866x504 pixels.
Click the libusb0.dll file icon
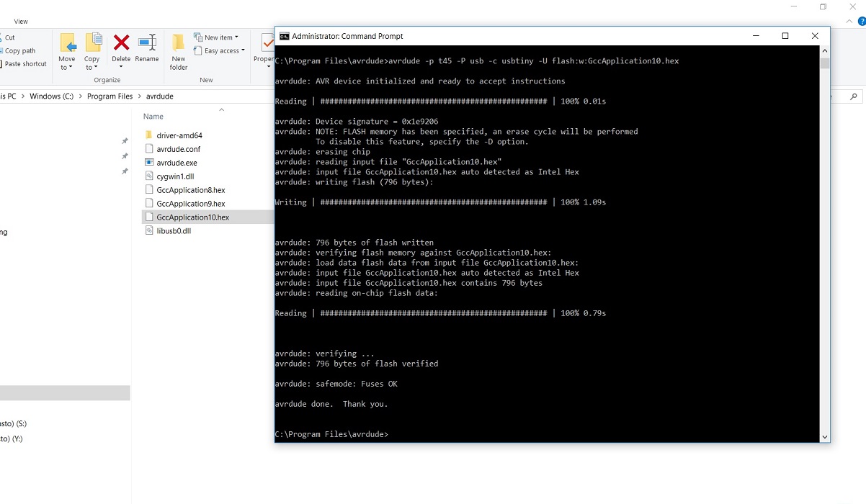[149, 231]
